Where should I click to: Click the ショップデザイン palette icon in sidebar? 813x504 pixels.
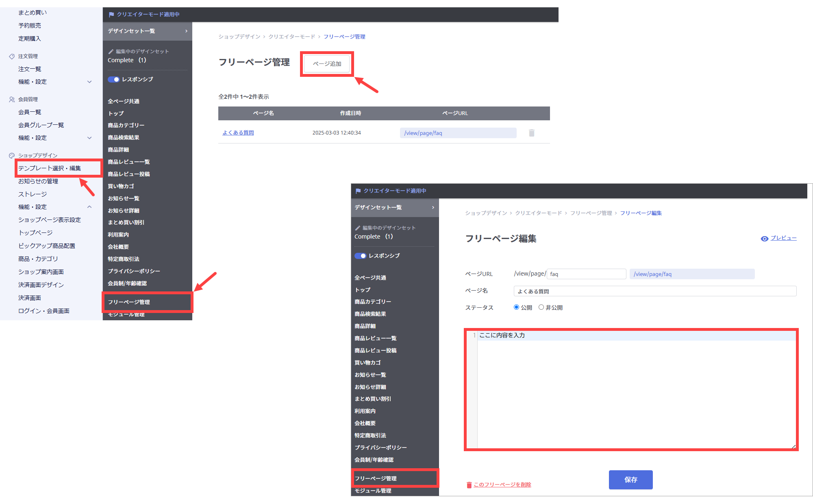coord(12,156)
